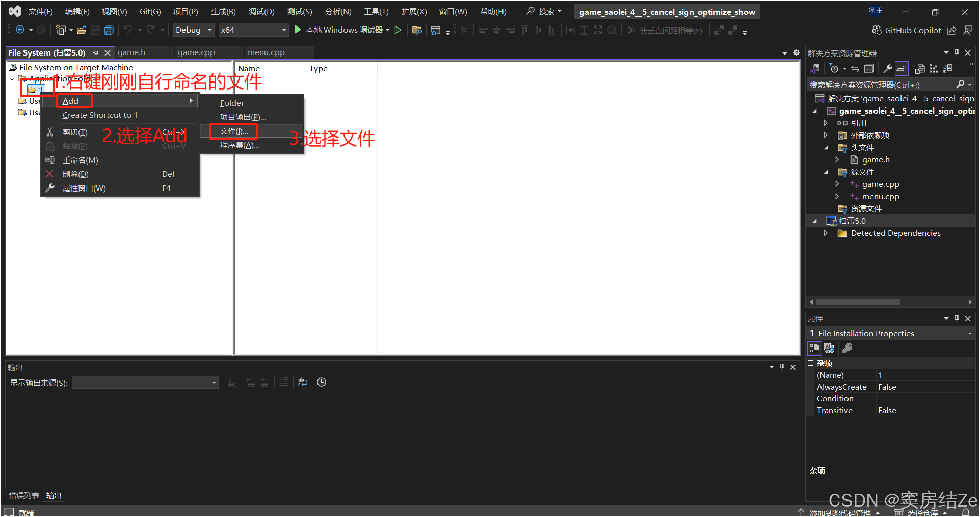Collapse all items in Solution Explorer
This screenshot has height=517, width=980.
(869, 68)
